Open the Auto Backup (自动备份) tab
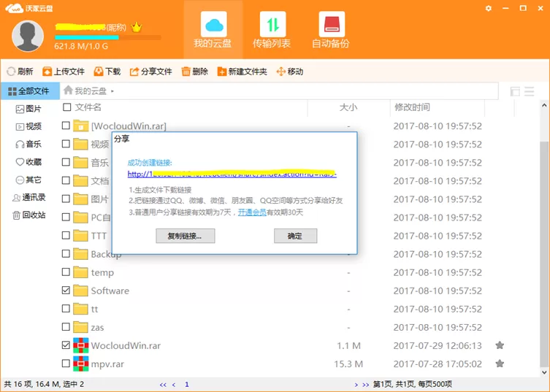550x392 pixels. [331, 30]
